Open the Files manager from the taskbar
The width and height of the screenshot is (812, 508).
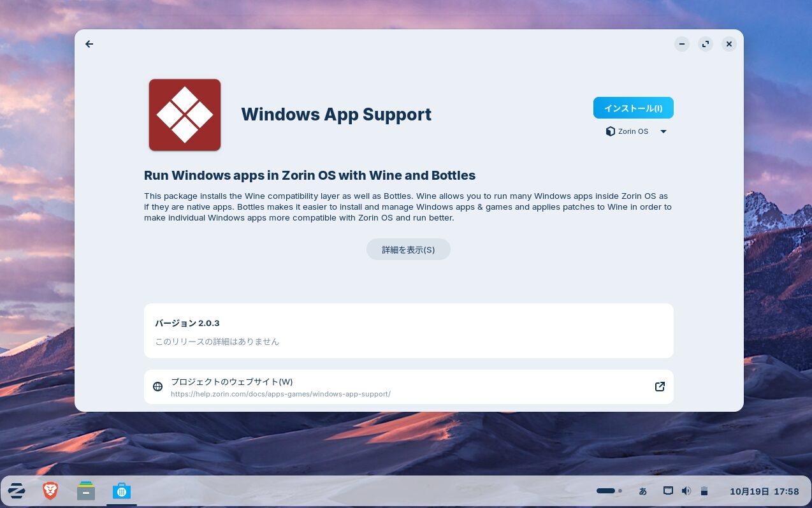click(86, 491)
